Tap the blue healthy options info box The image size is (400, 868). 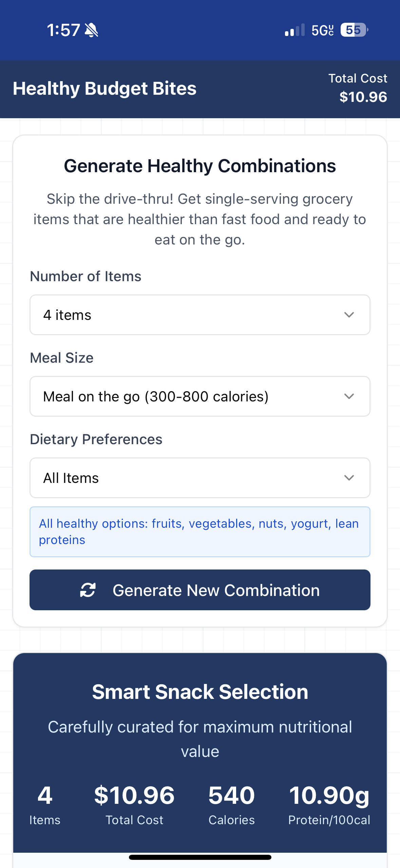click(x=200, y=532)
